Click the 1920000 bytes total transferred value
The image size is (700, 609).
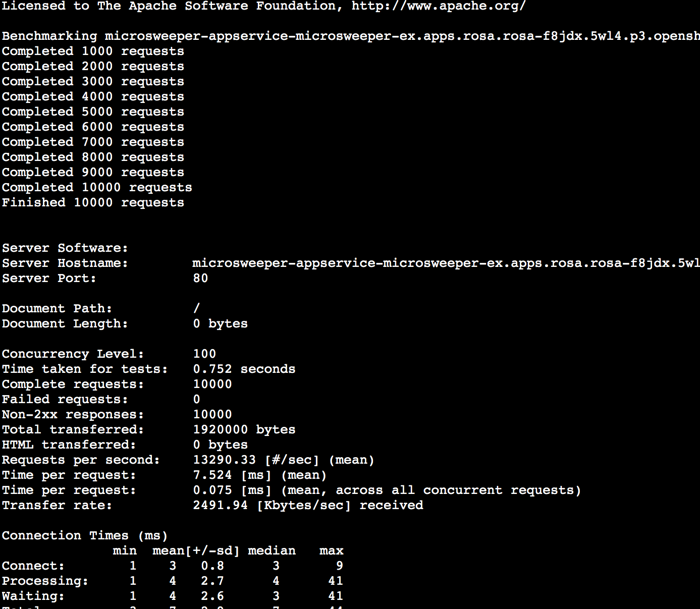click(244, 429)
